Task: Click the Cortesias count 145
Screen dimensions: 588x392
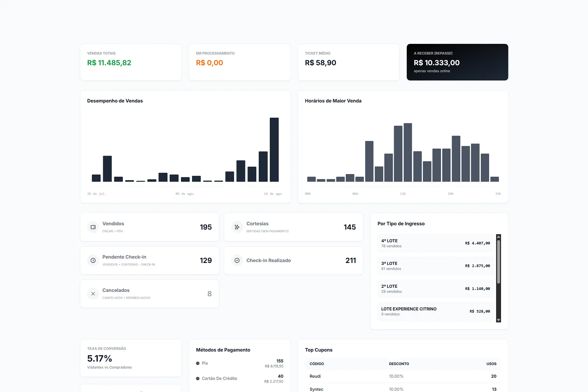Action: click(x=350, y=227)
